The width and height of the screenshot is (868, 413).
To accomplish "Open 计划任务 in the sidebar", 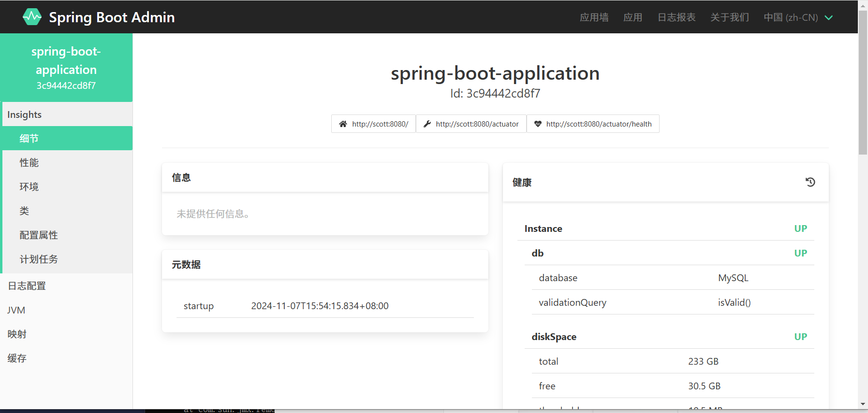I will pyautogui.click(x=67, y=259).
